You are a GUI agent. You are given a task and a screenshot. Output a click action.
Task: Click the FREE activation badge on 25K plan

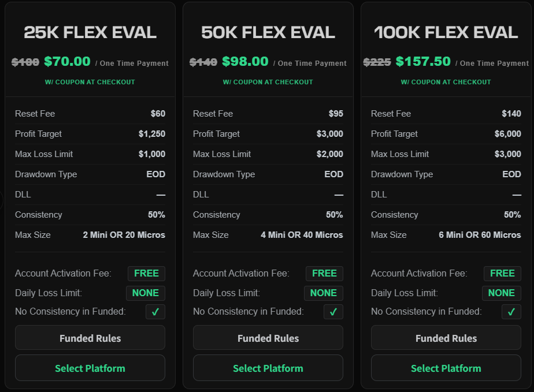[x=147, y=273]
